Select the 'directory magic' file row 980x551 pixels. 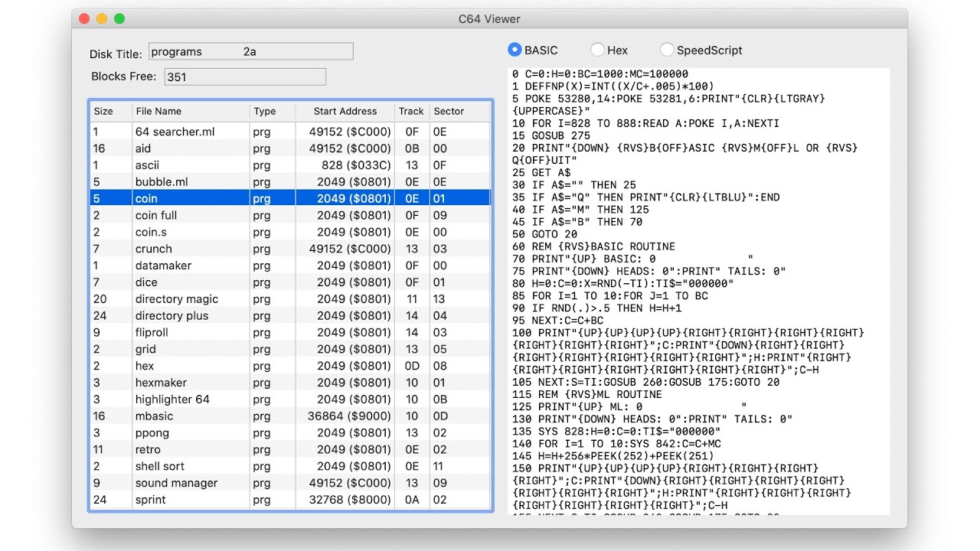pos(290,299)
